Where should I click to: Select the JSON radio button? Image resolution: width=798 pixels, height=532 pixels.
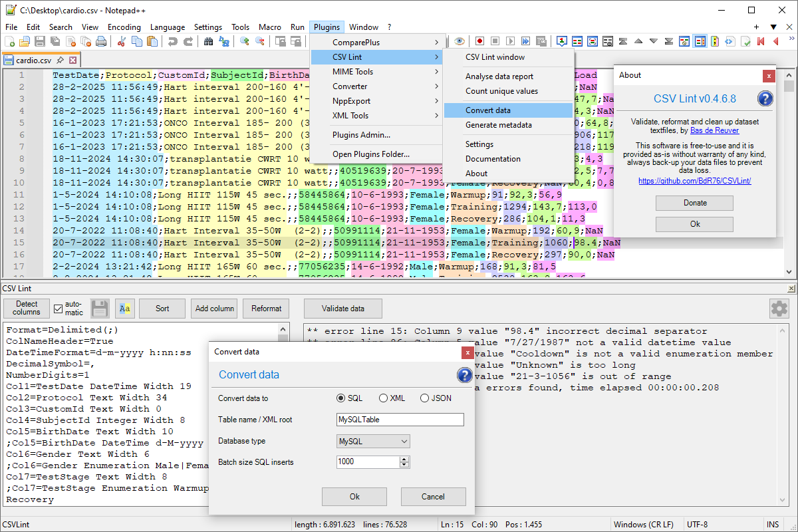pyautogui.click(x=424, y=398)
